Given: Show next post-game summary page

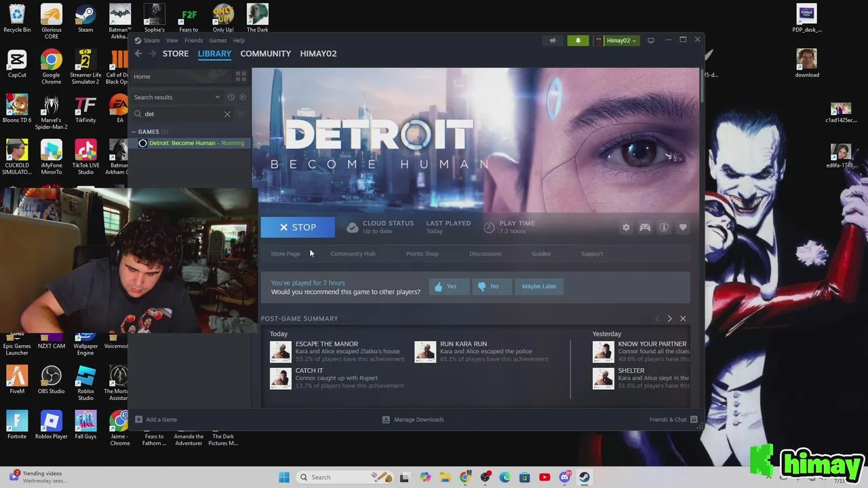Looking at the screenshot, I should pyautogui.click(x=669, y=319).
